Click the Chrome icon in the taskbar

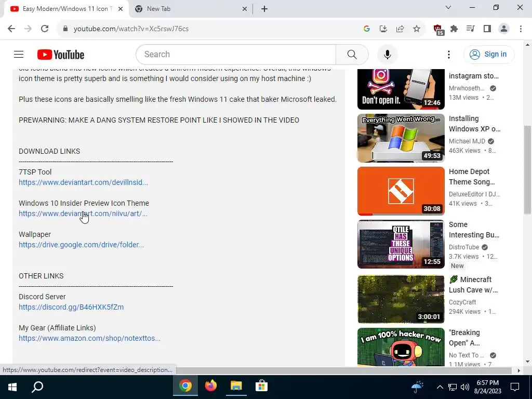[x=185, y=386]
